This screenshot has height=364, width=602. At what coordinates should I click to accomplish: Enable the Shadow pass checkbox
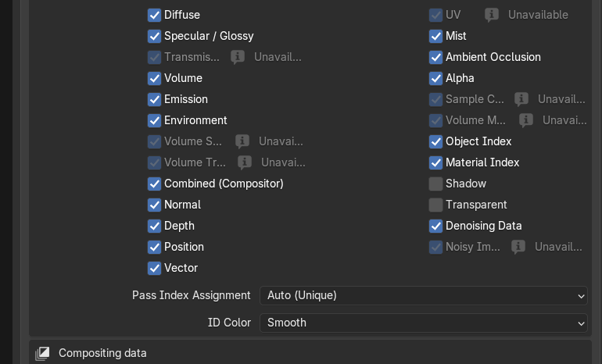point(435,184)
